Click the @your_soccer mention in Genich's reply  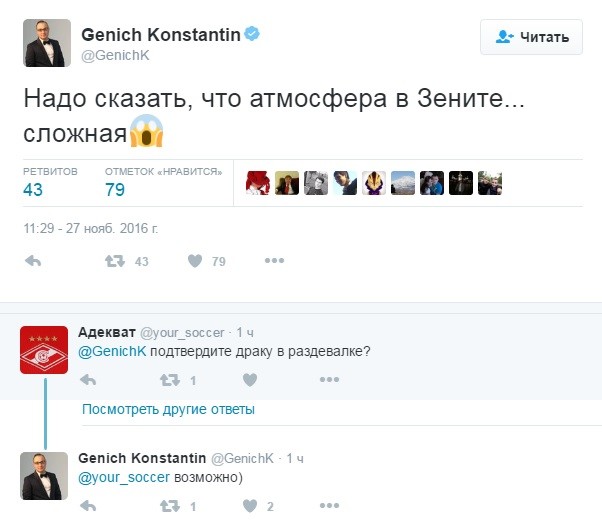(124, 478)
